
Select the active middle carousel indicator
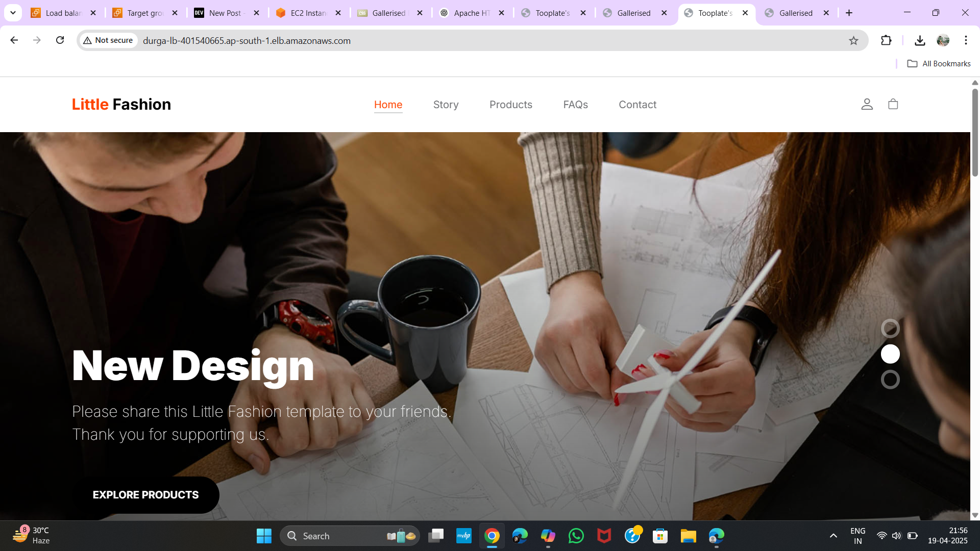[890, 354]
